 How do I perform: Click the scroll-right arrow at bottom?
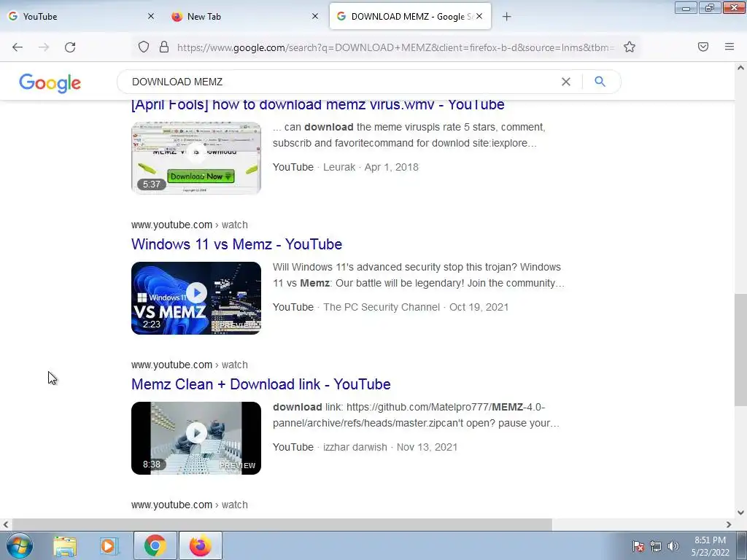(x=729, y=525)
